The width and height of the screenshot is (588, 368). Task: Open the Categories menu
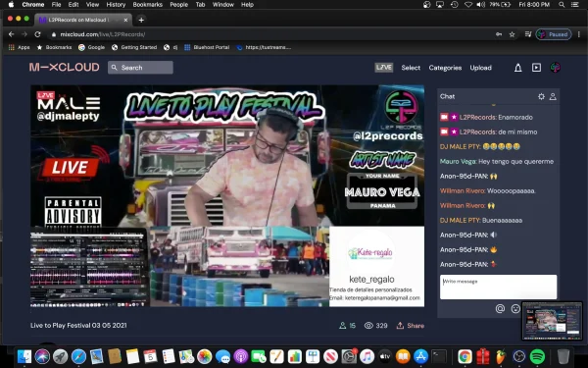click(x=445, y=68)
